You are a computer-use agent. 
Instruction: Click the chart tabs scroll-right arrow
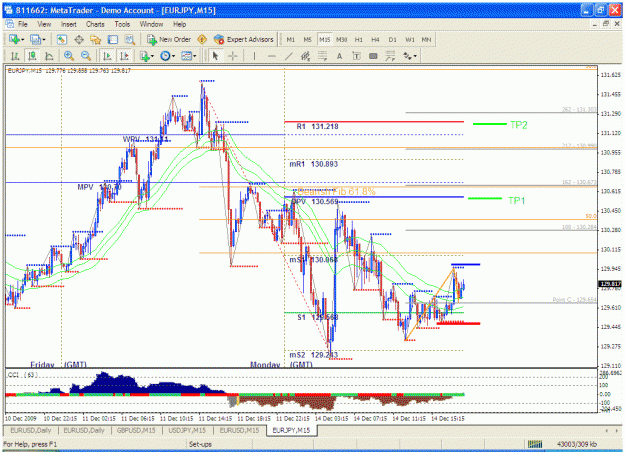(x=617, y=430)
